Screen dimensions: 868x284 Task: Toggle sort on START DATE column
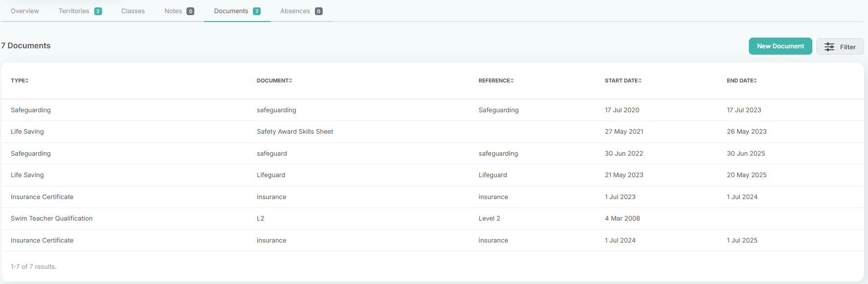pyautogui.click(x=640, y=81)
